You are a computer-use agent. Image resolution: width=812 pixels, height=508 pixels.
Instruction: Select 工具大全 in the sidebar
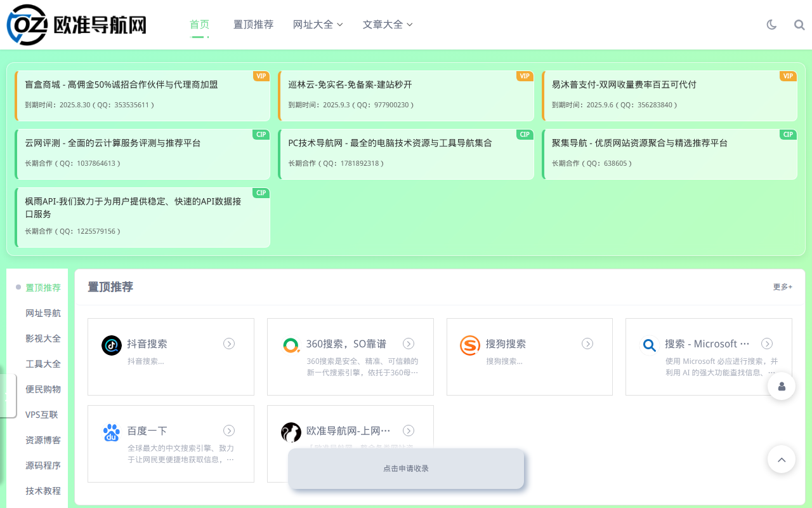click(43, 364)
